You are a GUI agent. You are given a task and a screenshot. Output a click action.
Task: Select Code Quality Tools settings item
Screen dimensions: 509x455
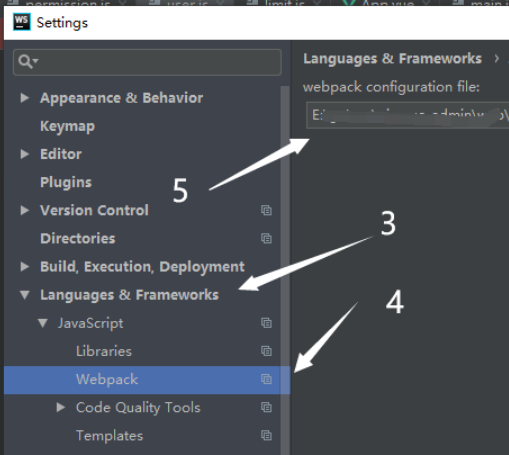pos(138,408)
